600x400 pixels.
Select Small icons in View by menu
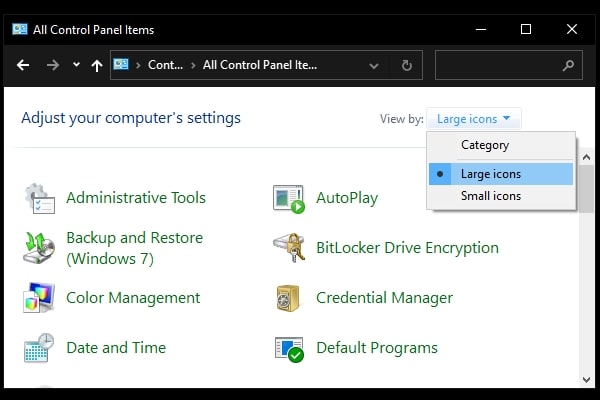[x=501, y=196]
